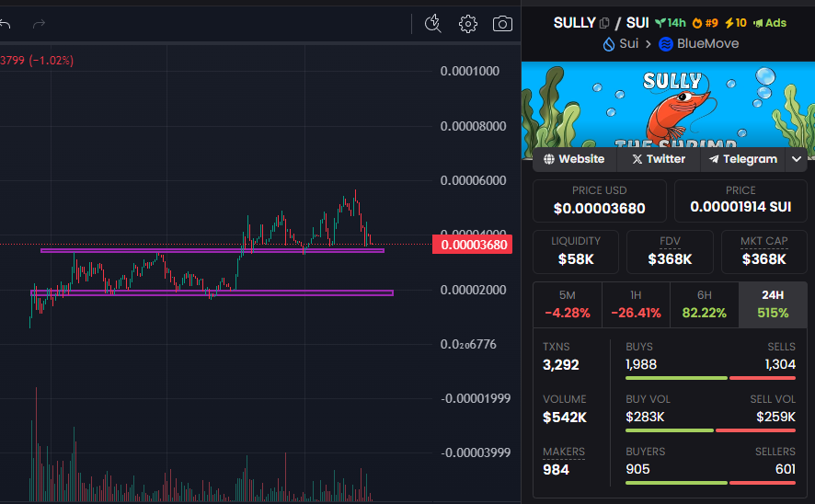Open the SULLY Website link
Image resolution: width=815 pixels, height=504 pixels.
(x=574, y=159)
